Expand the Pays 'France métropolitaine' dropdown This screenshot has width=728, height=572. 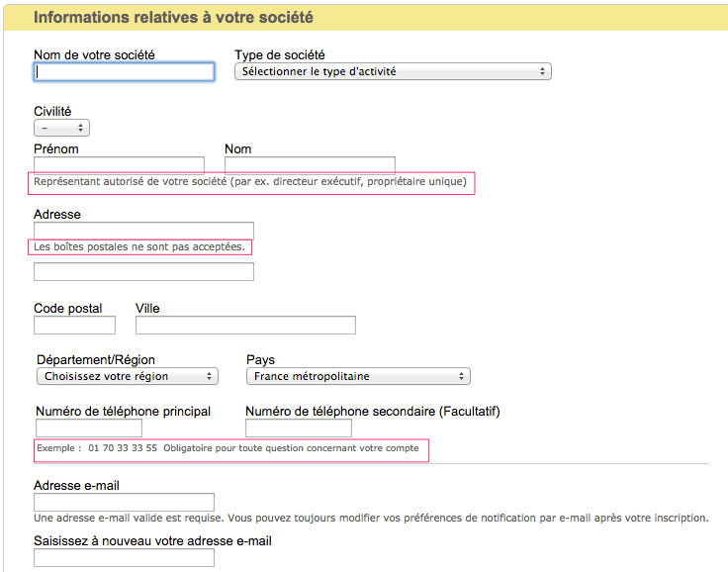[x=358, y=376]
